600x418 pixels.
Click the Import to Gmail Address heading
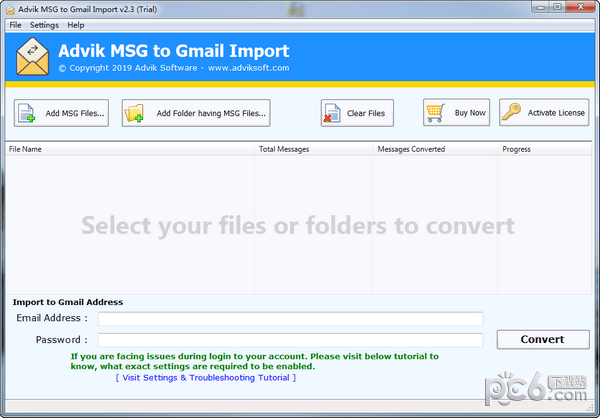point(68,302)
